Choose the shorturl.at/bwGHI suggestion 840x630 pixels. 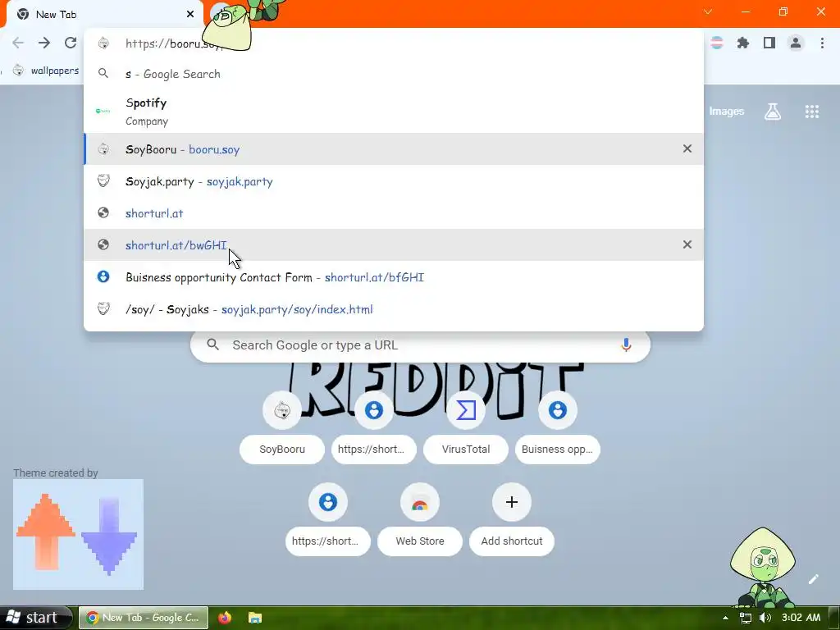point(394,244)
